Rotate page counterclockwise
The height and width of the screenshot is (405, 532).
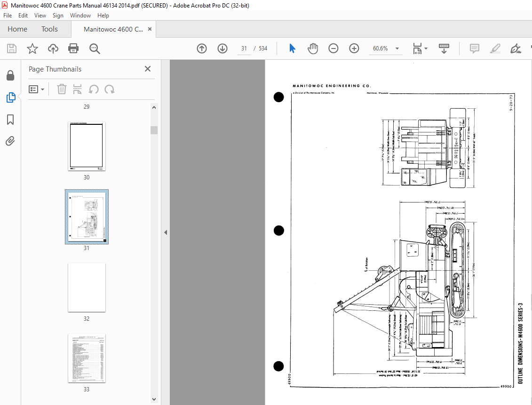(x=93, y=89)
